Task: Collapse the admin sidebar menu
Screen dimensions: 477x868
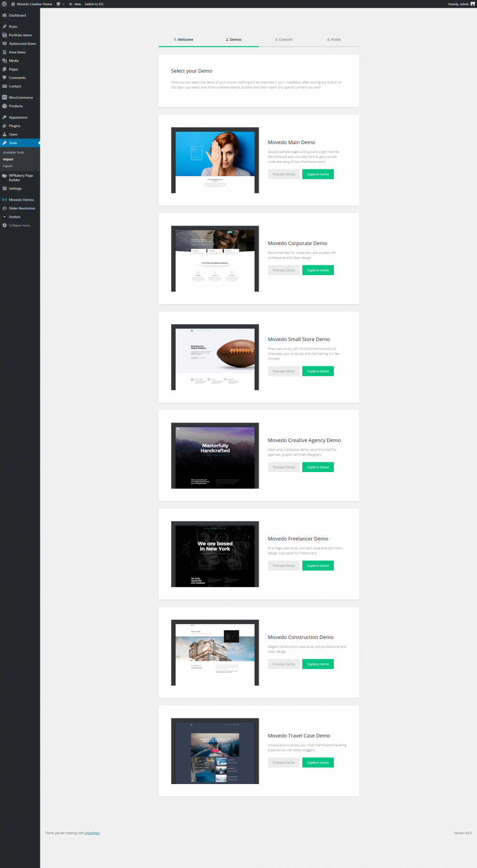Action: [x=17, y=225]
